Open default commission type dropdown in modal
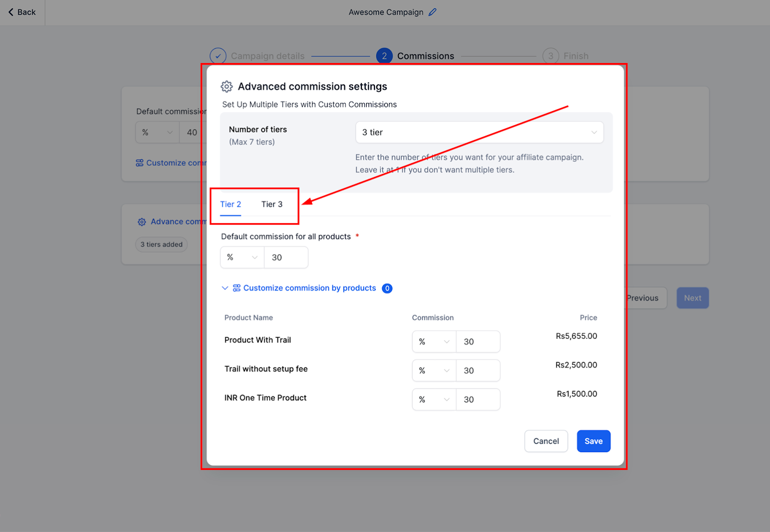The height and width of the screenshot is (532, 770). pos(243,257)
